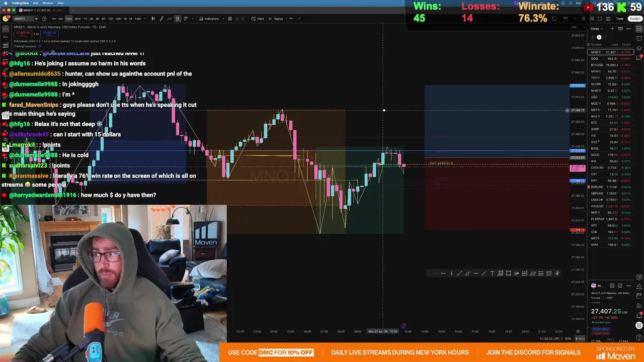This screenshot has height=362, width=644.
Task: Choose the Line chart type icon
Action: pyautogui.click(x=170, y=19)
